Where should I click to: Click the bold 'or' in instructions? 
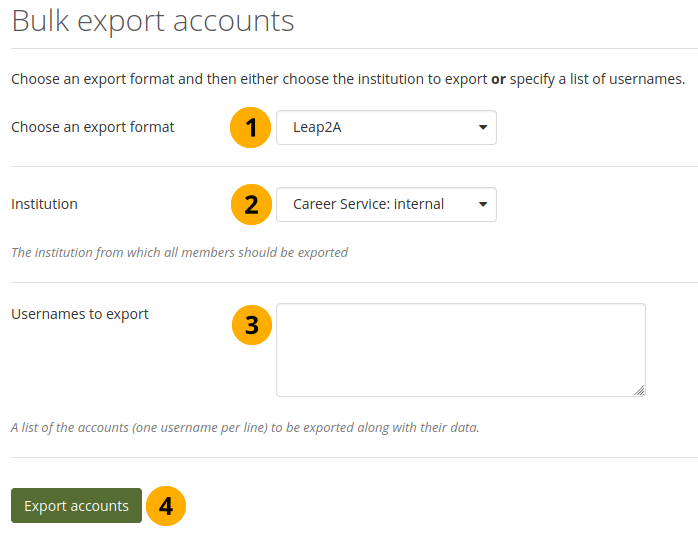point(498,79)
